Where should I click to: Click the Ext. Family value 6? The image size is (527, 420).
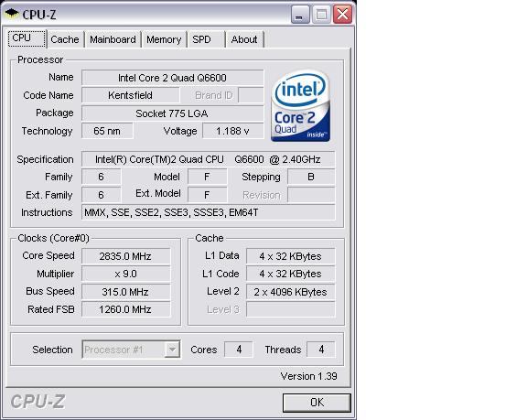pyautogui.click(x=101, y=195)
